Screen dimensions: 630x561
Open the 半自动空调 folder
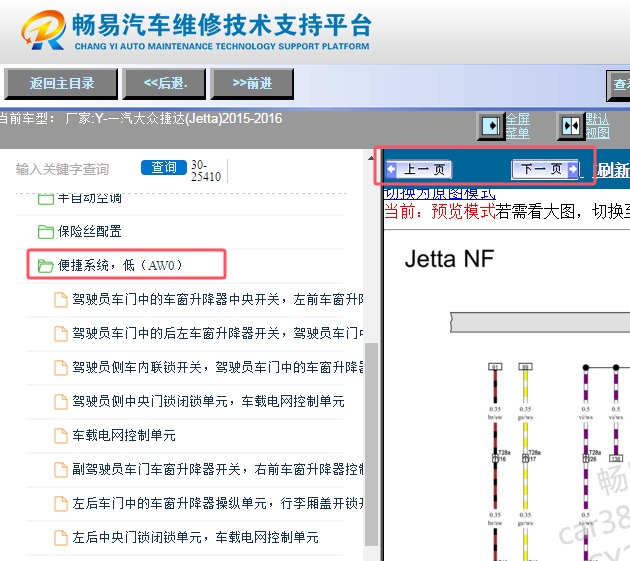tap(89, 198)
